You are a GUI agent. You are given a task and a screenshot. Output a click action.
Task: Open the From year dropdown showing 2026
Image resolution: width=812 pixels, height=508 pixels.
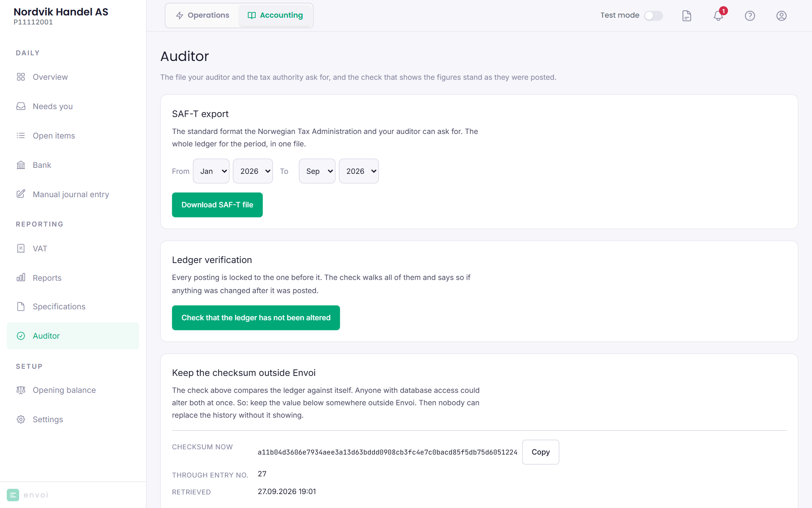point(253,171)
